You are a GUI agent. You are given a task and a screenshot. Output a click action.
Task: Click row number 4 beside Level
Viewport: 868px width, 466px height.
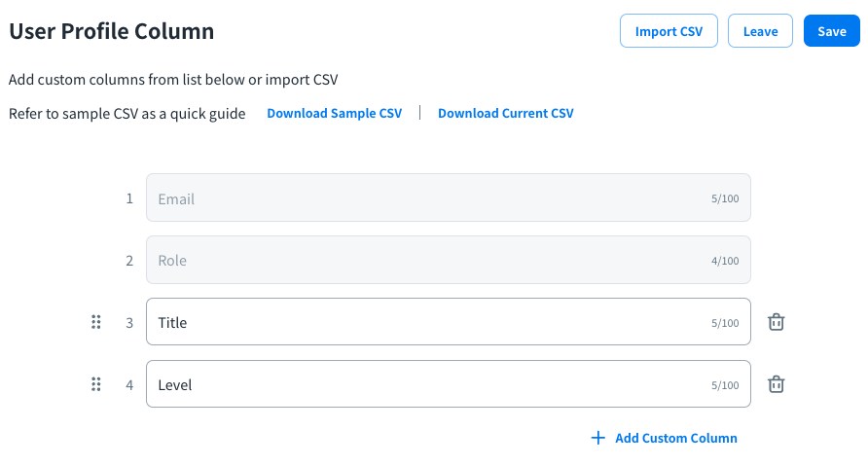pos(129,384)
